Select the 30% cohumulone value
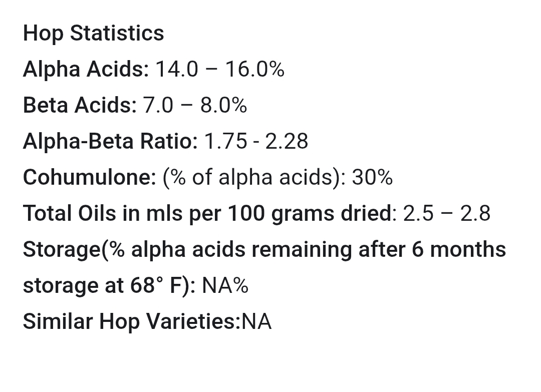This screenshot has height=392, width=541. [372, 178]
